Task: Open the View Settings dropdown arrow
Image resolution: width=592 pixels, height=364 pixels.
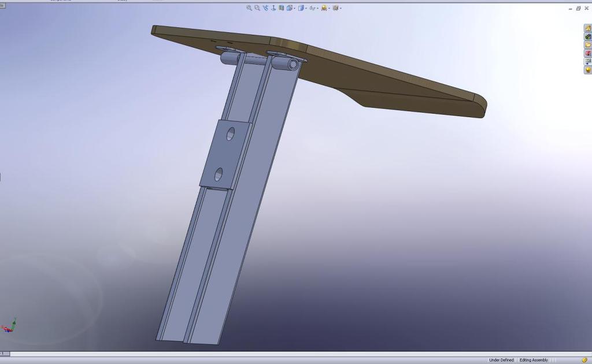Action: click(x=341, y=8)
